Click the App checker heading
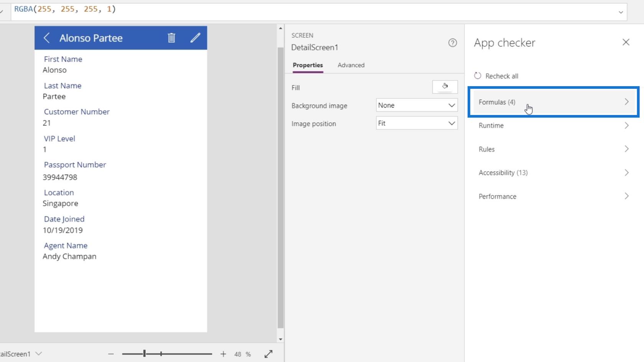The height and width of the screenshot is (362, 644). (504, 43)
